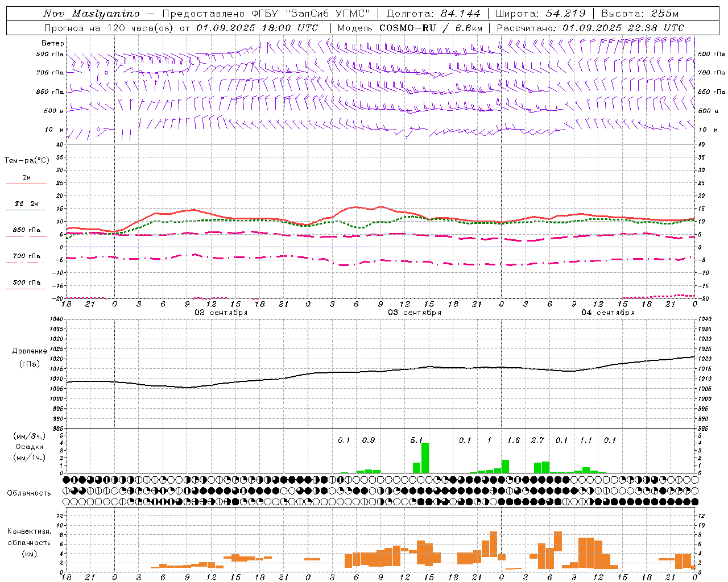Click the Конвективн. convective cloud label

coord(29,531)
